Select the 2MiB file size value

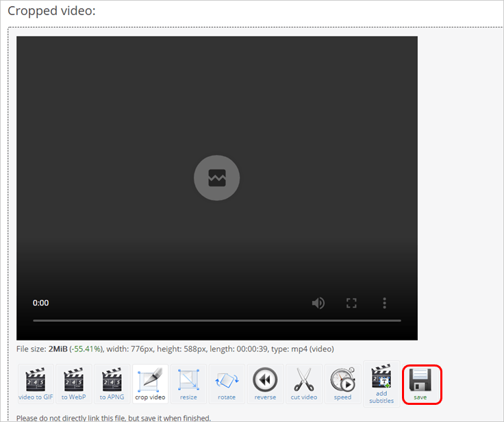58,349
